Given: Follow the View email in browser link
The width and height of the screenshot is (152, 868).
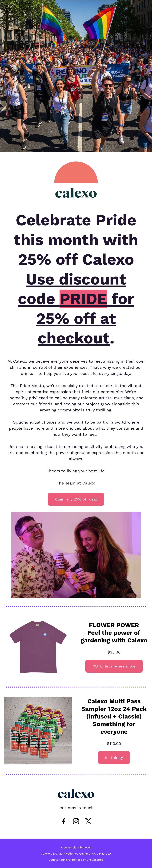Looking at the screenshot, I should tap(76, 847).
